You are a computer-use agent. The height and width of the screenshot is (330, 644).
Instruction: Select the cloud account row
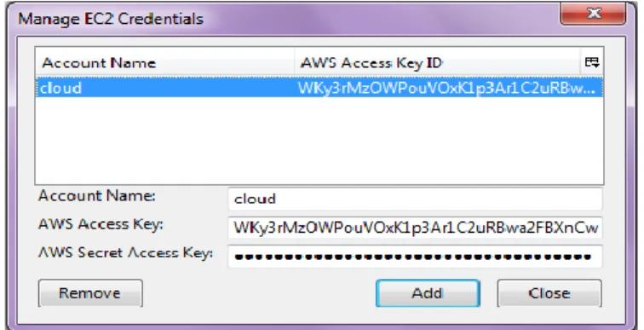tap(319, 88)
